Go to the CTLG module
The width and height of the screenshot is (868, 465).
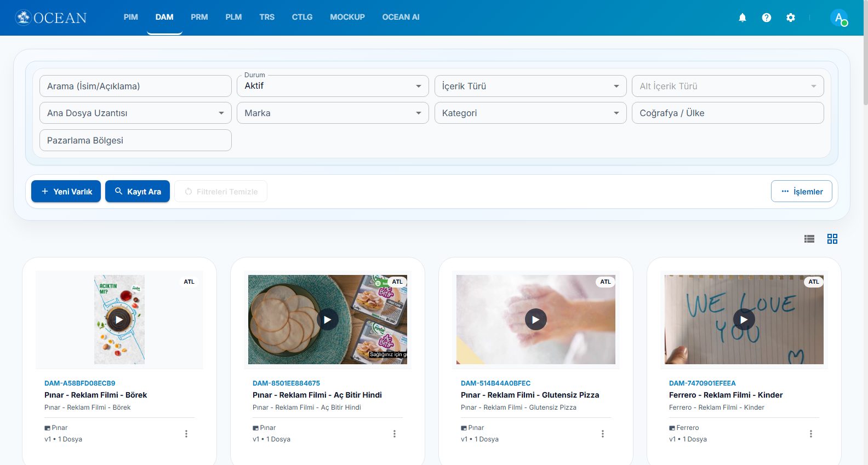[x=302, y=17]
